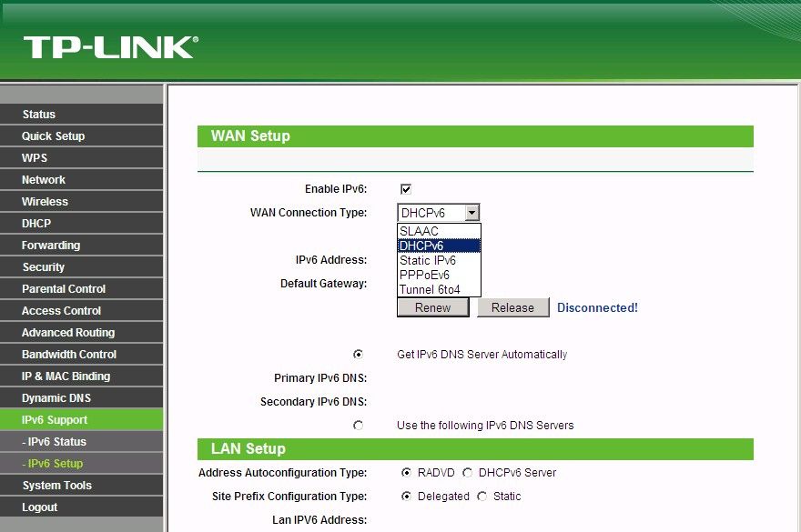Open System Tools menu
This screenshot has height=532, width=801.
[x=81, y=486]
